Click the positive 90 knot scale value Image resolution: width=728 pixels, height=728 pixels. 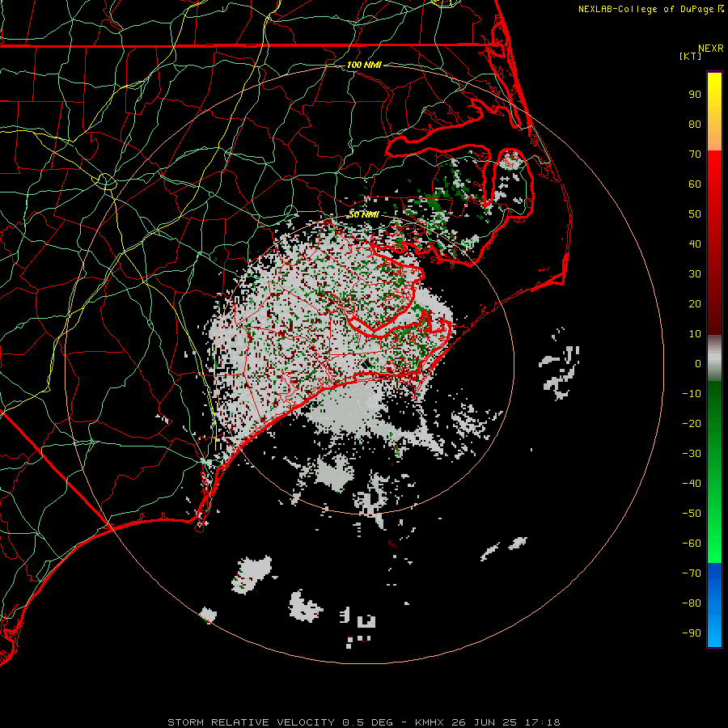tap(695, 95)
